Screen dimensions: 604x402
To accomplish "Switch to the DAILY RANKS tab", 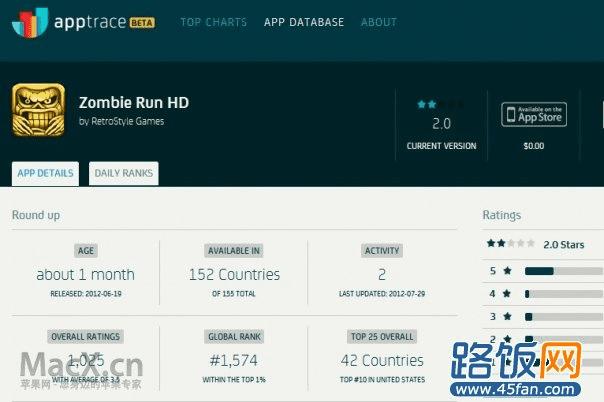I will (x=124, y=173).
